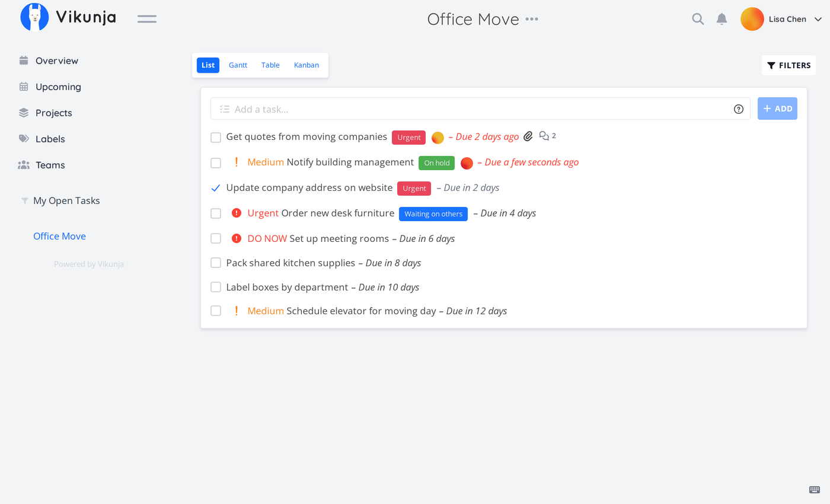This screenshot has height=504, width=830.
Task: Check off Get quotes from moving companies
Action: (216, 138)
